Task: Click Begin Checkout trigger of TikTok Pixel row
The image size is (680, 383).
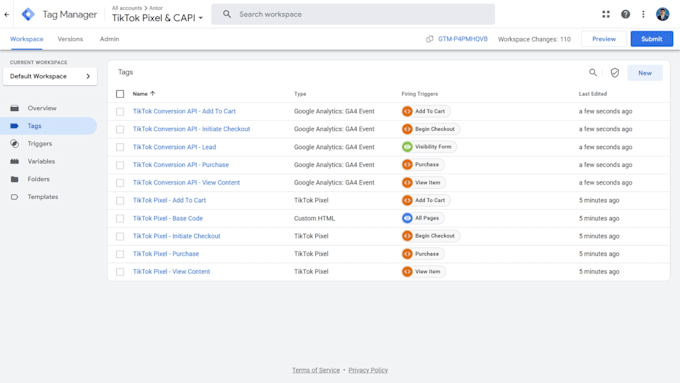Action: pyautogui.click(x=431, y=236)
